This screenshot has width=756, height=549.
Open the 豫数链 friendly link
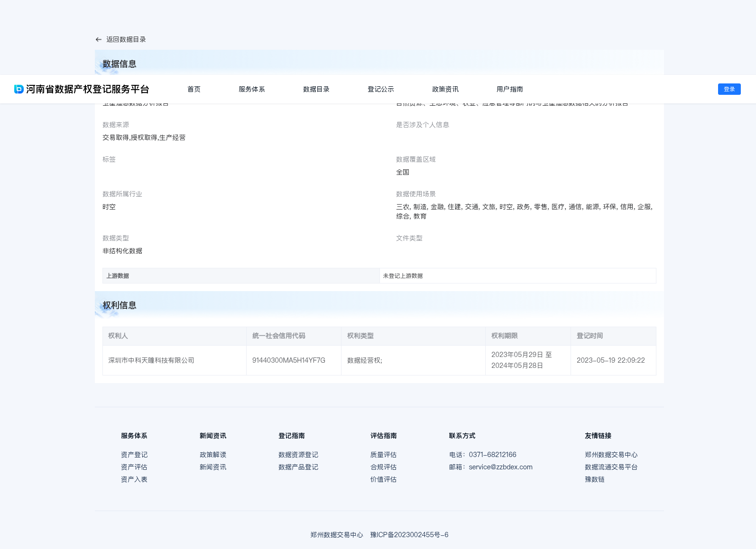click(x=595, y=479)
